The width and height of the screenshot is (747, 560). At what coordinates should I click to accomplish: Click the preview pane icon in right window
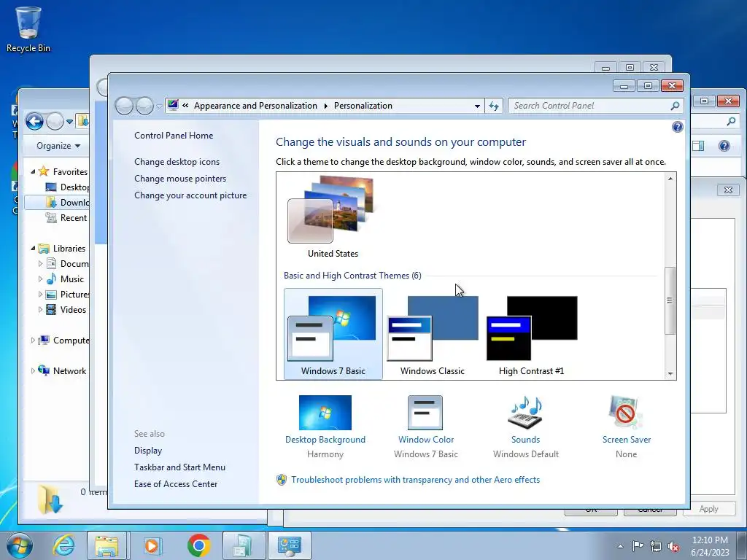(x=698, y=146)
